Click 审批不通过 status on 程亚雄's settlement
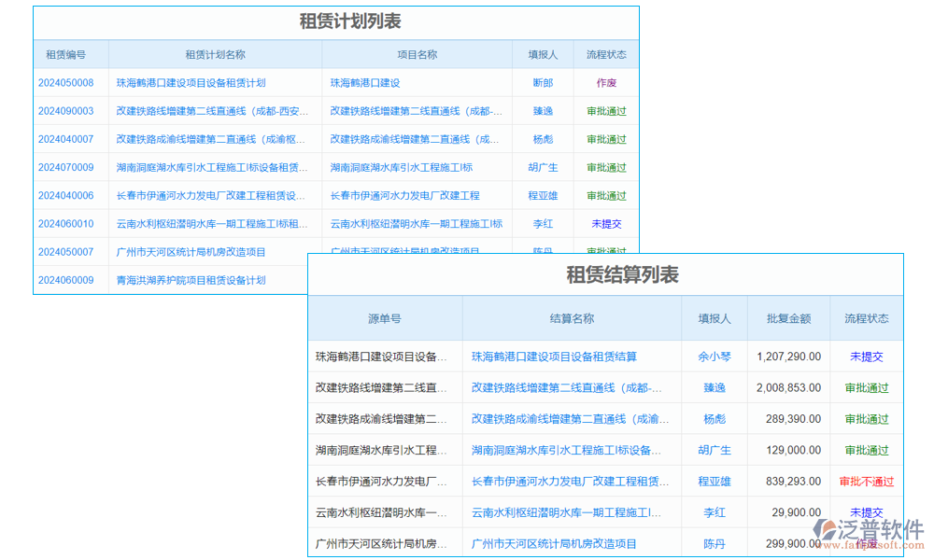The image size is (934, 560). pos(866,481)
